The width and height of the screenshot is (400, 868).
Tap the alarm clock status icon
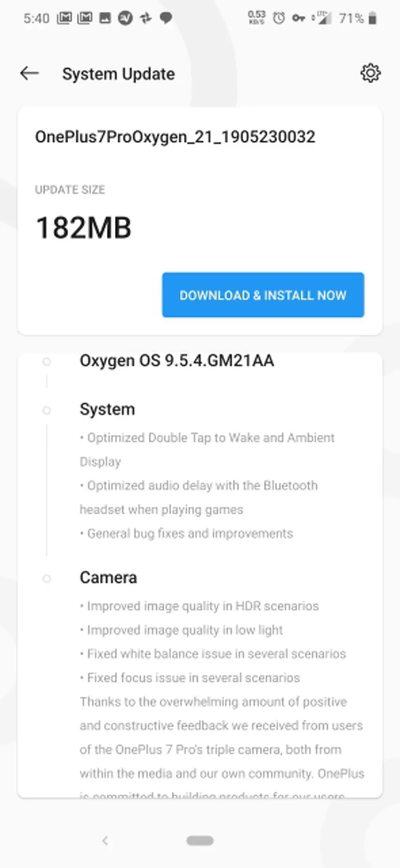[279, 18]
